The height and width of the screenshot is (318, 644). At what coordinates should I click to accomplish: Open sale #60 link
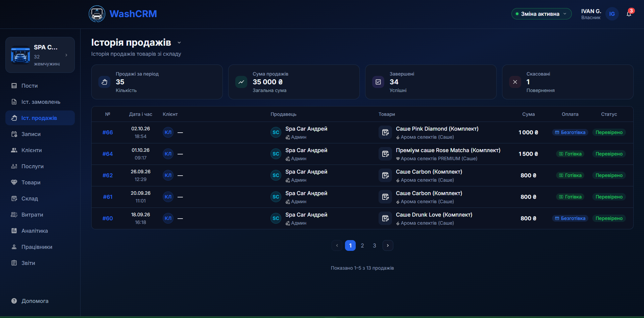pyautogui.click(x=108, y=218)
